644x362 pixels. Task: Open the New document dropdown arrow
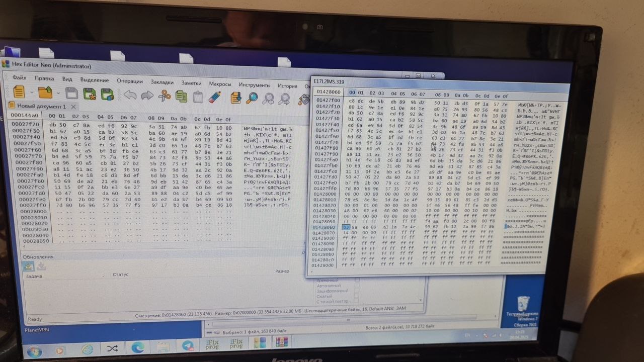(32, 93)
